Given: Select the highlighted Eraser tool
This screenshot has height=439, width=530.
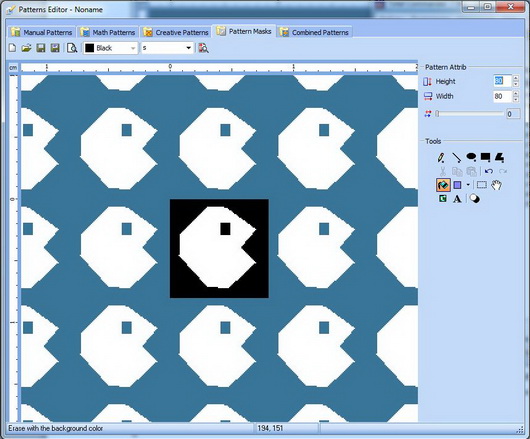Looking at the screenshot, I should (443, 185).
